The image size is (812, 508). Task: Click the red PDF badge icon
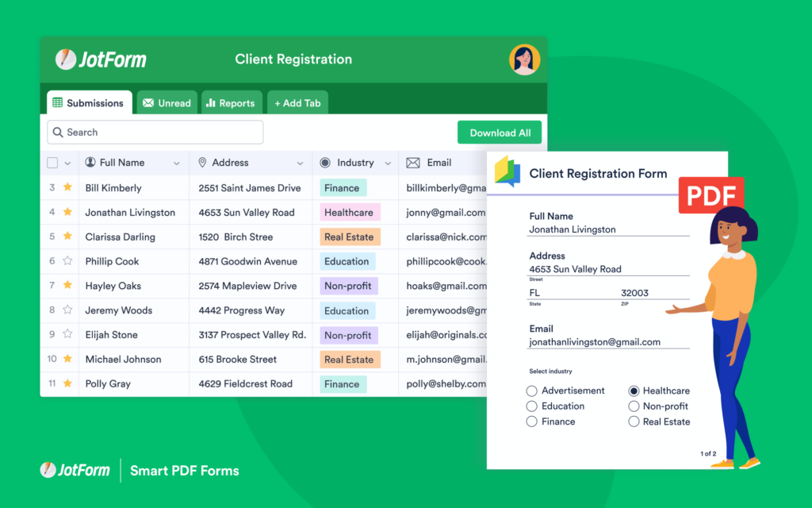pyautogui.click(x=710, y=195)
